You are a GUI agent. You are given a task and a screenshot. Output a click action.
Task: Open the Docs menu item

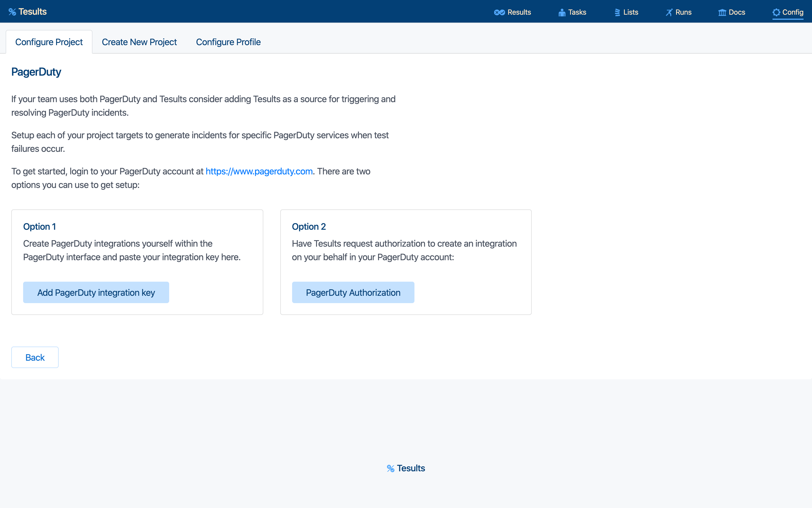[731, 12]
